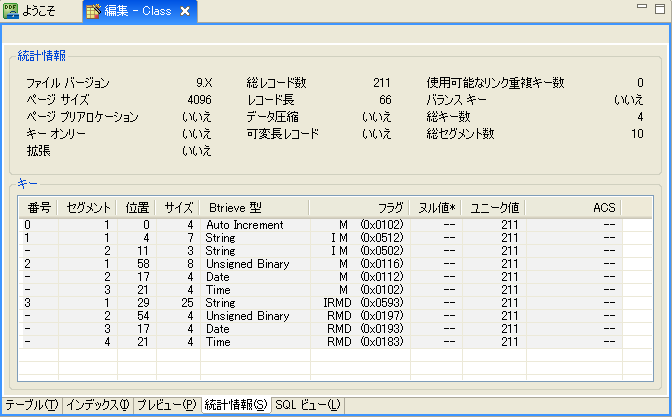Click the ユニーク値 column header
The image size is (672, 417).
(x=494, y=207)
